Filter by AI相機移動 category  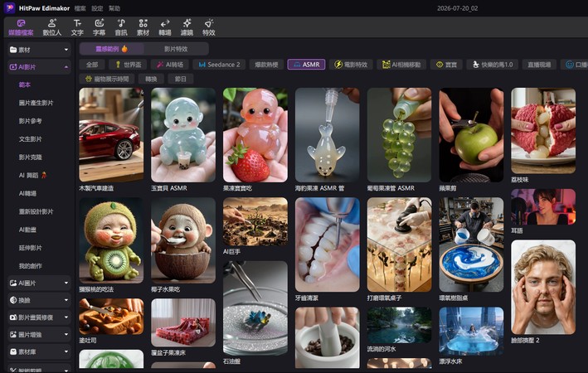pos(401,65)
